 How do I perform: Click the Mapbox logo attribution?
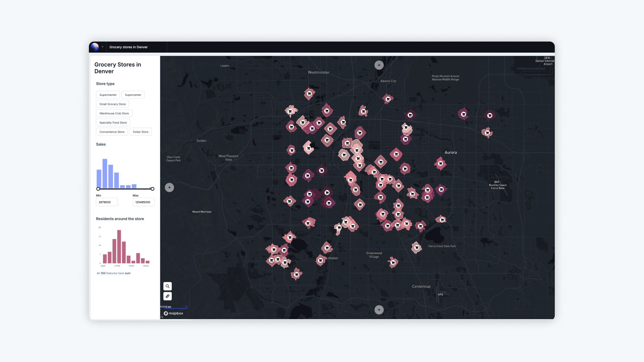(173, 313)
